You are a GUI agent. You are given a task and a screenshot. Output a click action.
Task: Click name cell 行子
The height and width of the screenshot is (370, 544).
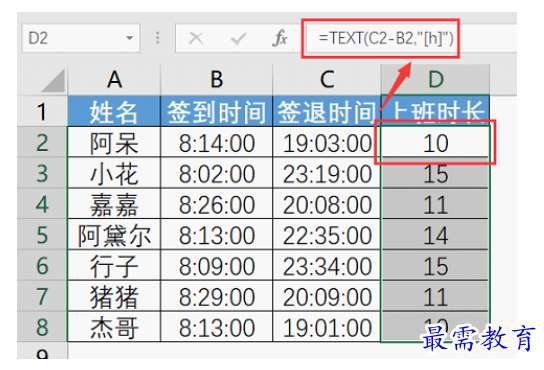point(114,266)
